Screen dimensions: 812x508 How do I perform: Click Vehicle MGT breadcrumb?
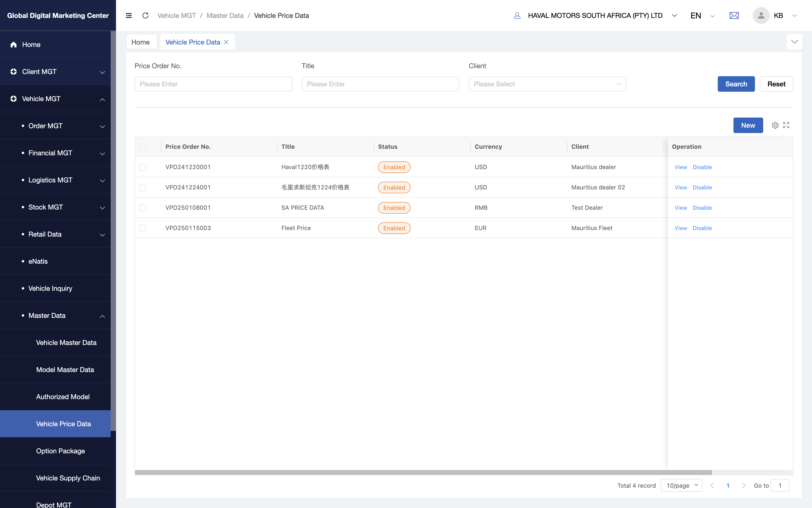pyautogui.click(x=176, y=15)
